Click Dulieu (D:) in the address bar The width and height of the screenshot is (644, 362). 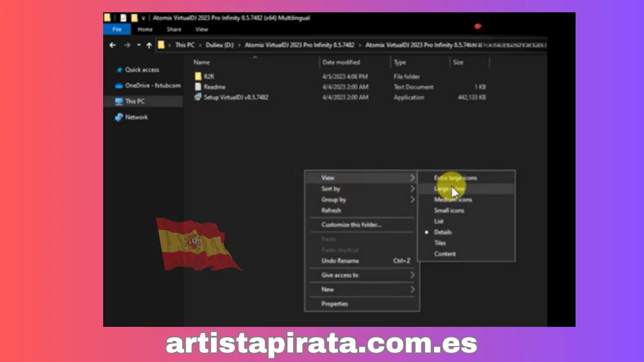(220, 45)
